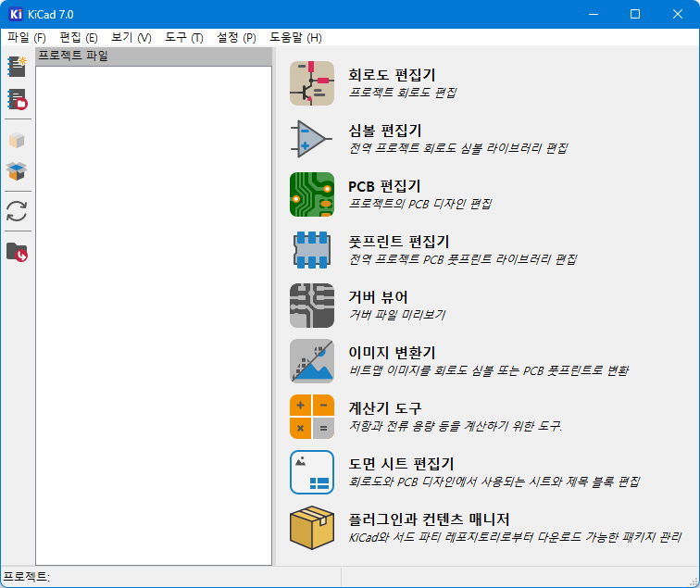Click the Archive Project box icon
The width and height of the screenshot is (700, 588).
17,140
